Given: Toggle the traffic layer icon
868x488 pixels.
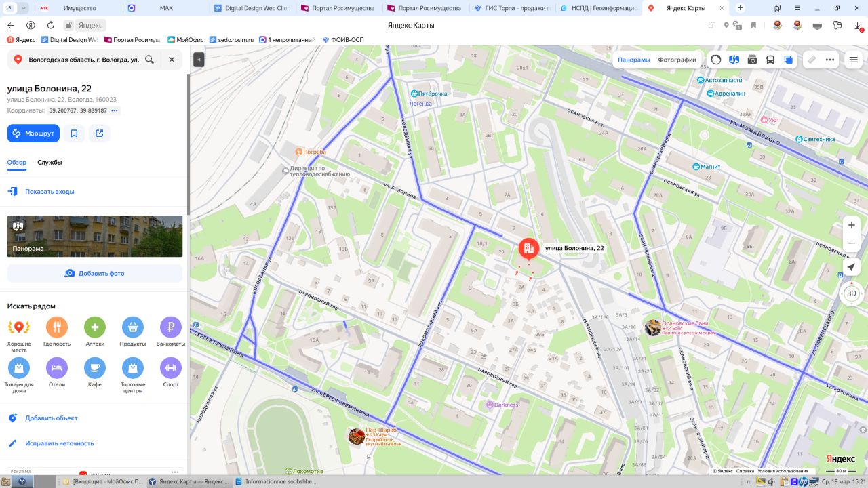Looking at the screenshot, I should tap(716, 60).
